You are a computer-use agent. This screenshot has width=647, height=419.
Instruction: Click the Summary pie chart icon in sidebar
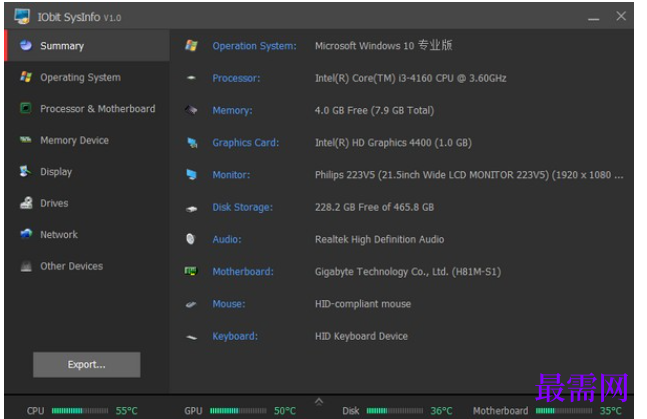coord(26,45)
